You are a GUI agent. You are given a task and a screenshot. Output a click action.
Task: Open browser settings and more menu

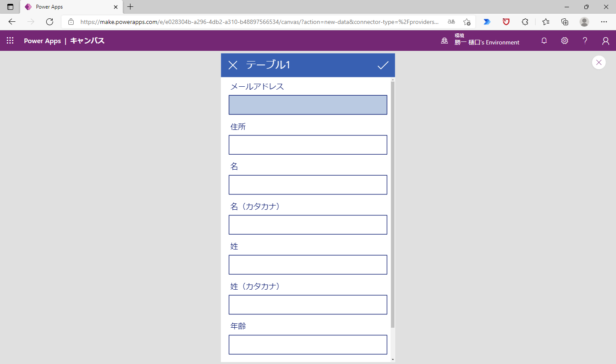click(604, 22)
